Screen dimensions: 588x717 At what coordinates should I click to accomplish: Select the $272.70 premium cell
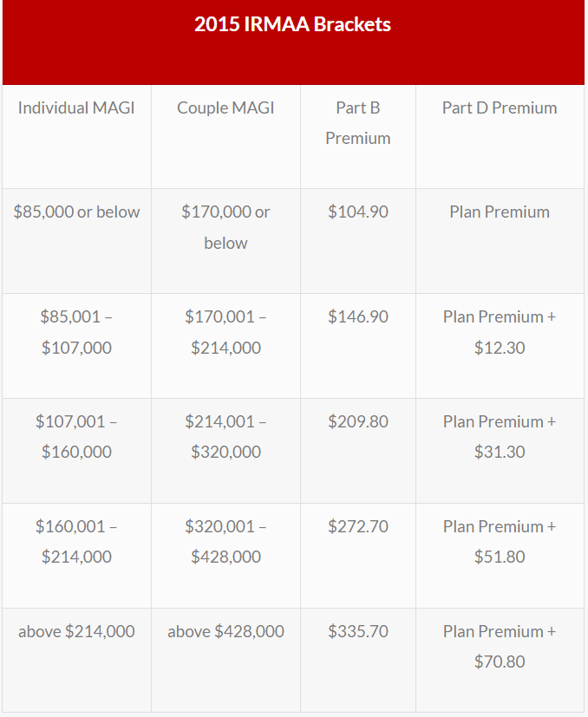coord(358,527)
